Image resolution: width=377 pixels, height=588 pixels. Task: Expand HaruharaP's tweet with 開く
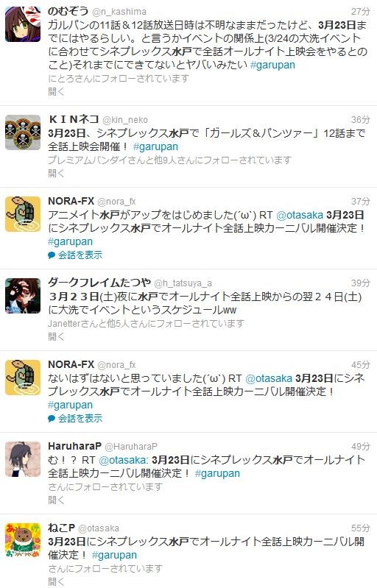click(56, 500)
